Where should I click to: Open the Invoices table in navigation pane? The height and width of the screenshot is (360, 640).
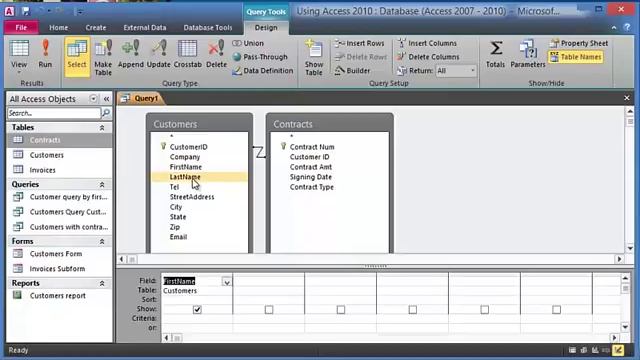[60, 170]
